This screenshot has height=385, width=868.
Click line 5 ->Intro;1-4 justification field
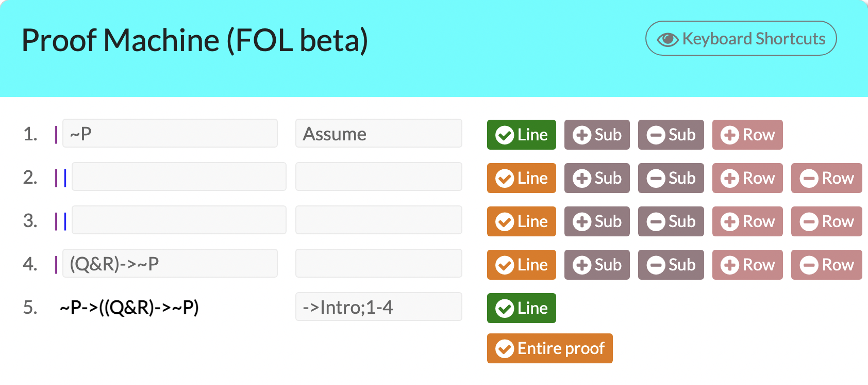pyautogui.click(x=378, y=307)
